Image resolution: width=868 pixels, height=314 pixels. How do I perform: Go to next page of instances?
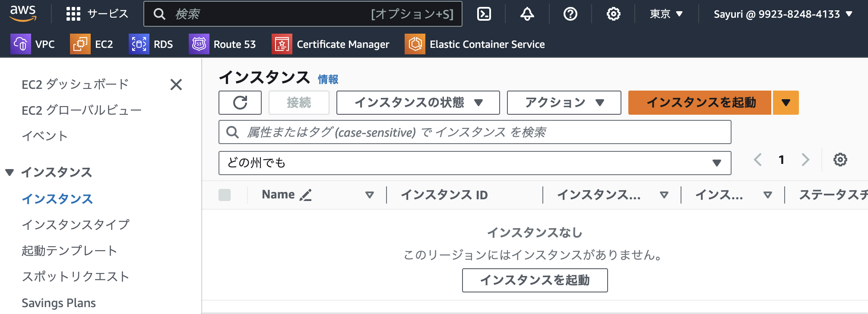[805, 160]
